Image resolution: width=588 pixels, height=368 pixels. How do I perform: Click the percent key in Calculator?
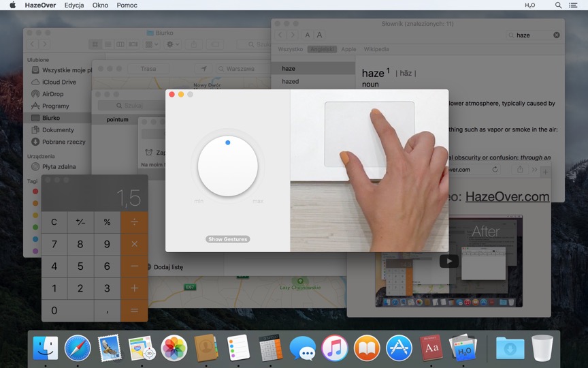(107, 222)
